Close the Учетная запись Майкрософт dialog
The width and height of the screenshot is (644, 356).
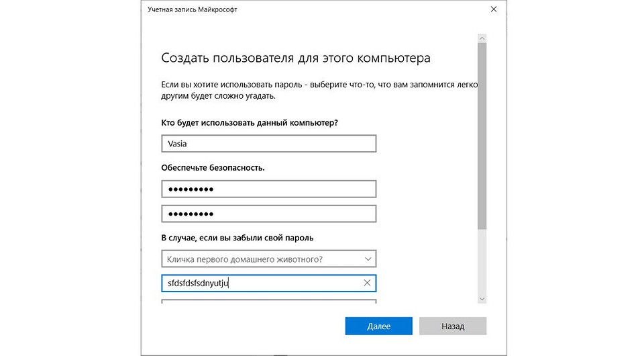click(x=494, y=9)
